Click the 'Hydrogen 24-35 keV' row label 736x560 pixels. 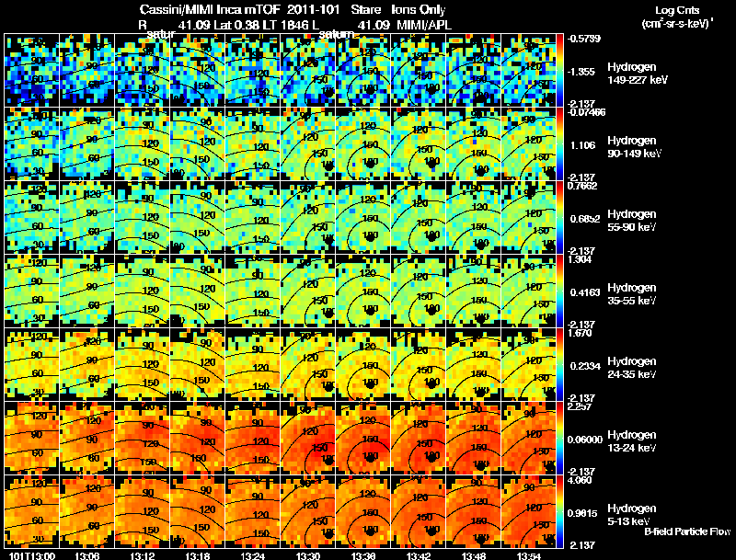point(632,368)
